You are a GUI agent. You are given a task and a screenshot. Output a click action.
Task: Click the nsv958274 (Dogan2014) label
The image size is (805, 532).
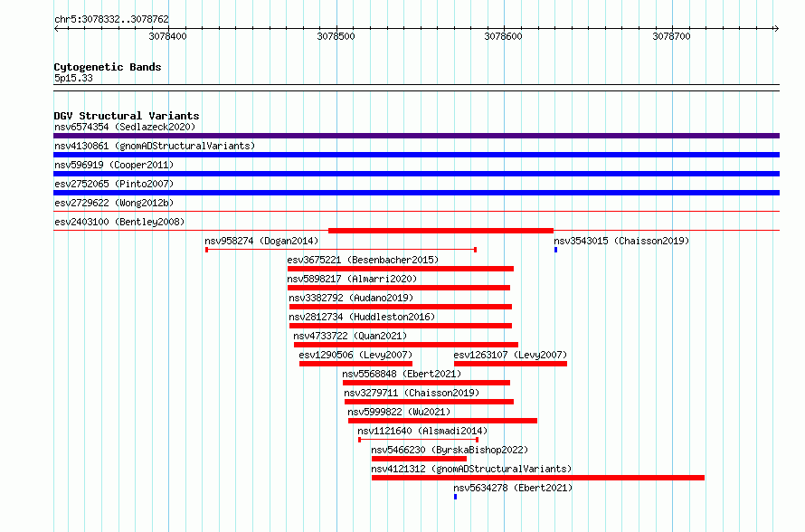(261, 241)
